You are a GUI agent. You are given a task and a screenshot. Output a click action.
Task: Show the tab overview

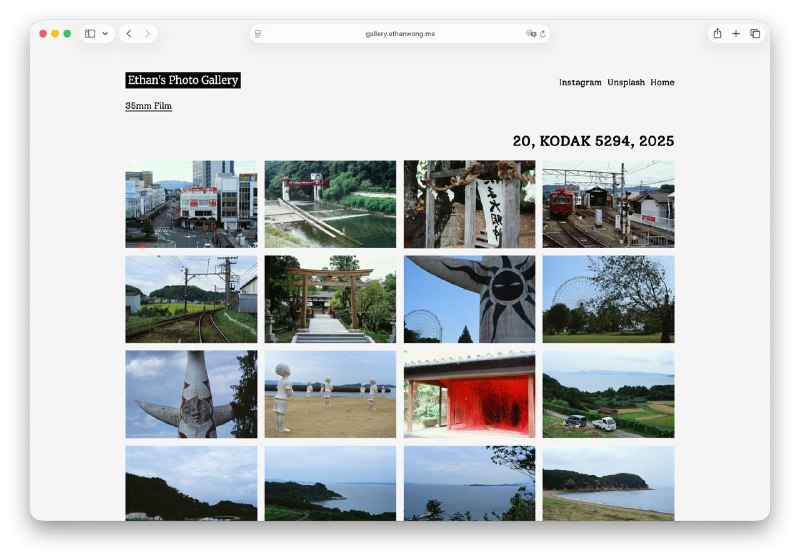[x=755, y=34]
